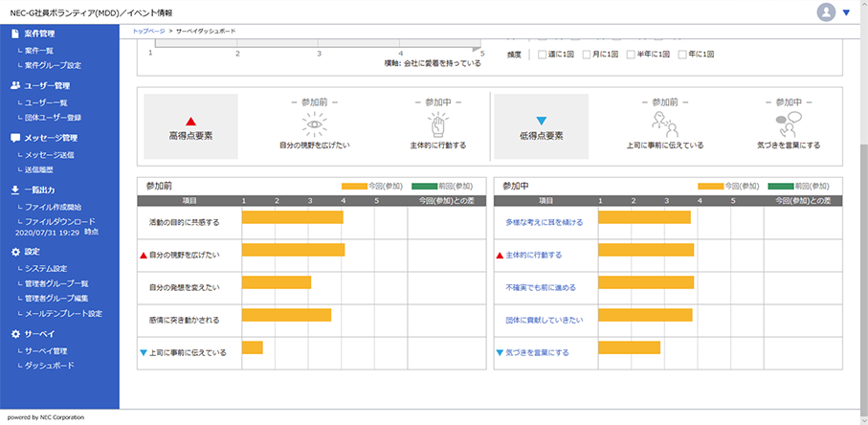Screen dimensions: 868x425
Task: Tick the 月に1回 frequency checkbox
Action: tap(586, 55)
